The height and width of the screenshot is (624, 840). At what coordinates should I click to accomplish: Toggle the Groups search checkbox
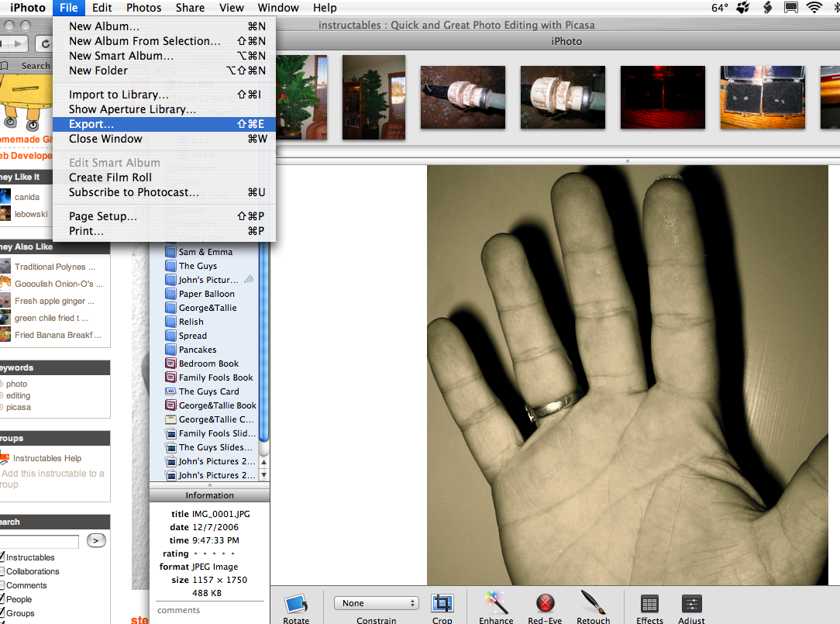(2, 612)
